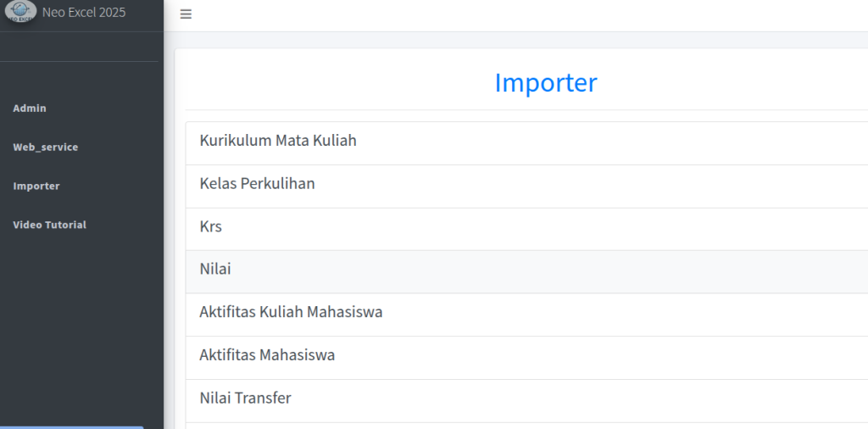This screenshot has height=429, width=868.
Task: Go to Importer in the sidebar
Action: pos(36,187)
